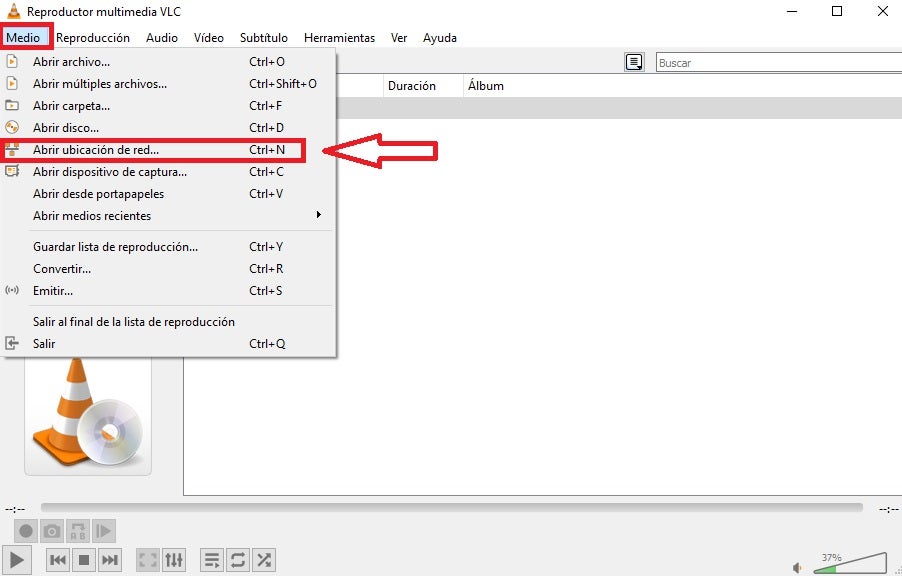Click the stop playback button
Screen dimensions: 902x576
click(84, 559)
